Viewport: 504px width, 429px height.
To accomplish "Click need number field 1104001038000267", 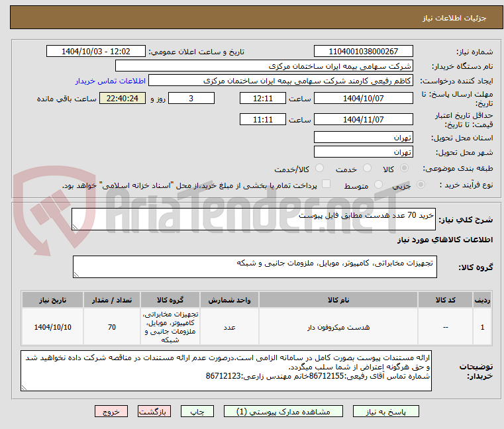I will tap(364, 52).
